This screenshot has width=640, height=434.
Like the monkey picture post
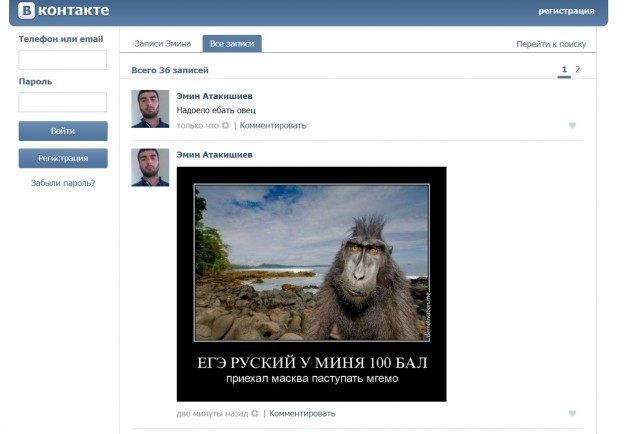[572, 413]
